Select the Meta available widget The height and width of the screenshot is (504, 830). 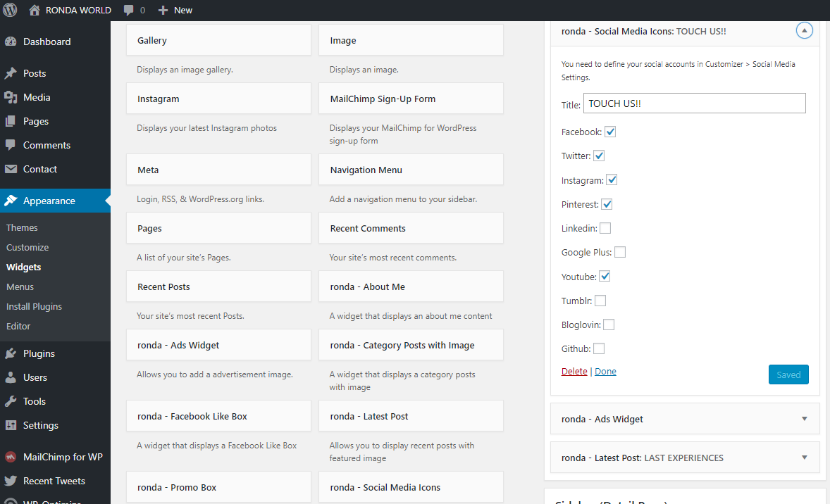tap(218, 170)
